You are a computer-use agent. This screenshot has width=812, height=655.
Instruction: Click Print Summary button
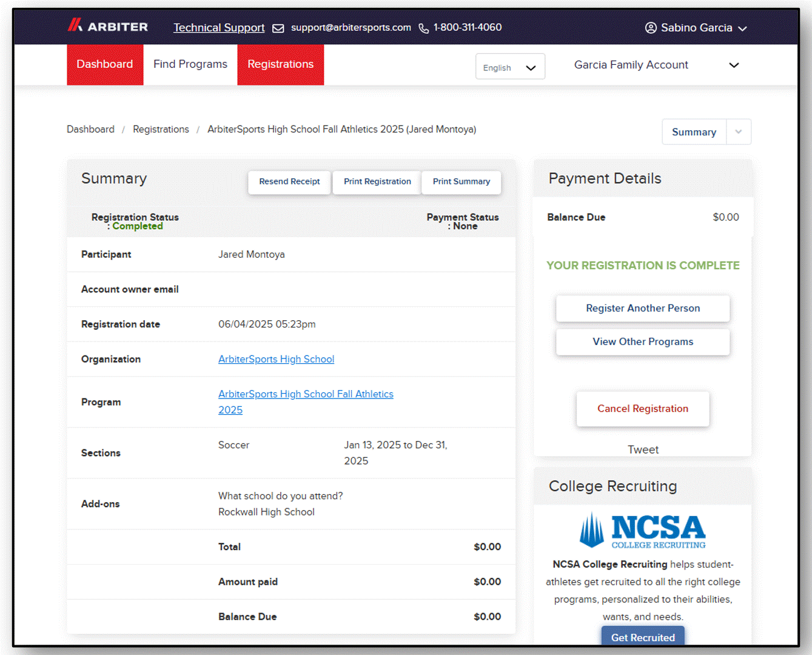[x=461, y=182]
